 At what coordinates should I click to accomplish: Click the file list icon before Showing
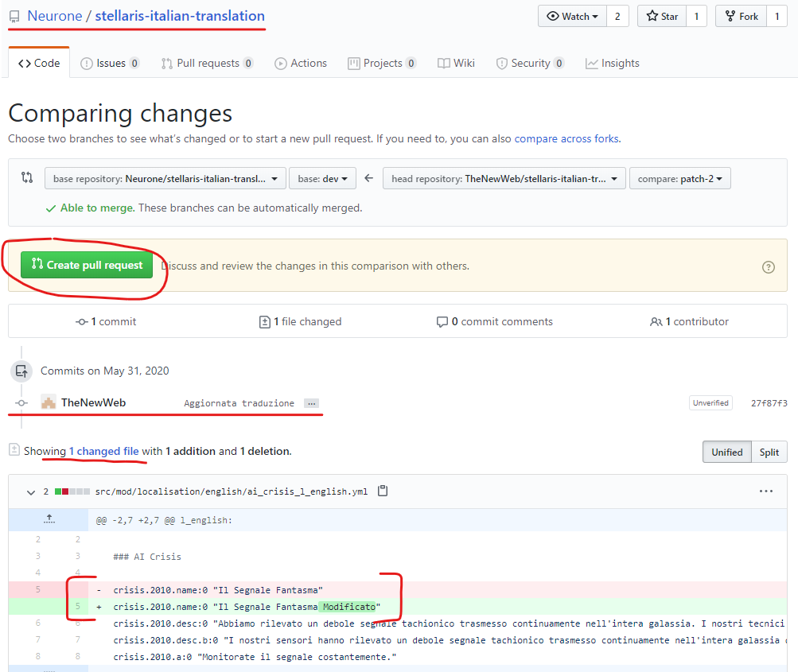[14, 449]
